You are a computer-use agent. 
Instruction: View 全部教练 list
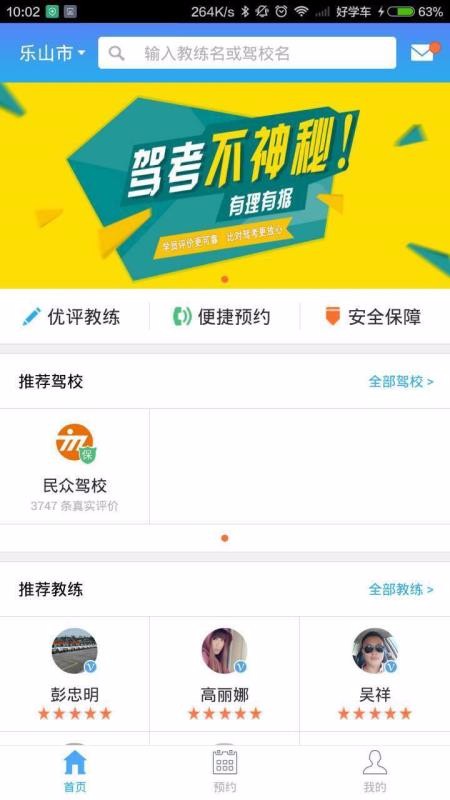(401, 590)
